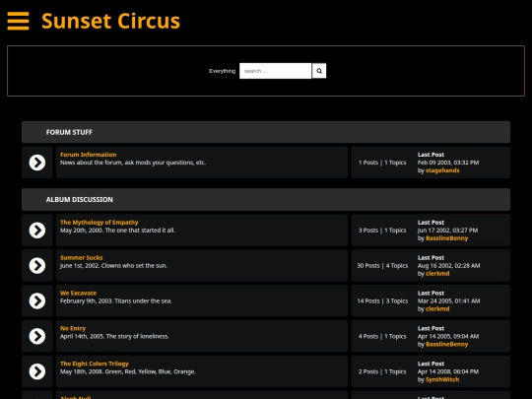View SynthWitch user profile
This screenshot has width=532, height=399.
tap(442, 379)
